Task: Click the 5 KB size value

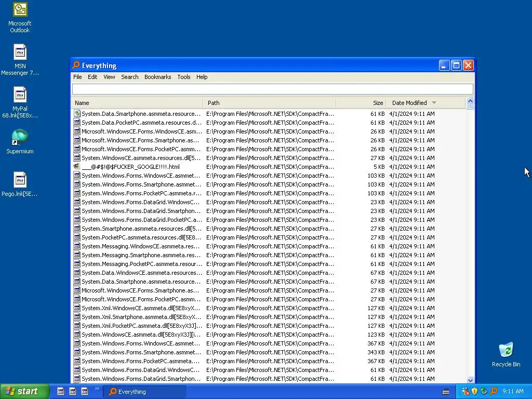Action: (379, 167)
